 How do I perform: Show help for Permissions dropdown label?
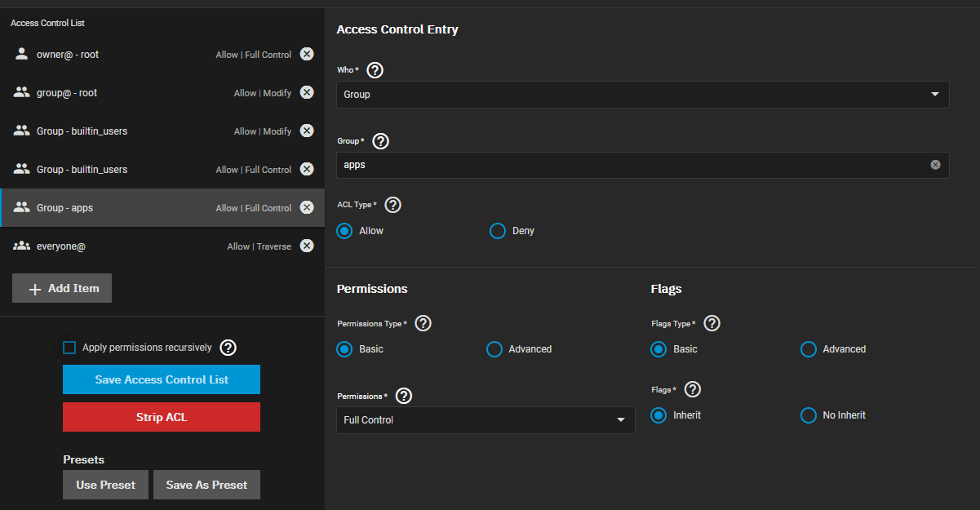pyautogui.click(x=403, y=396)
